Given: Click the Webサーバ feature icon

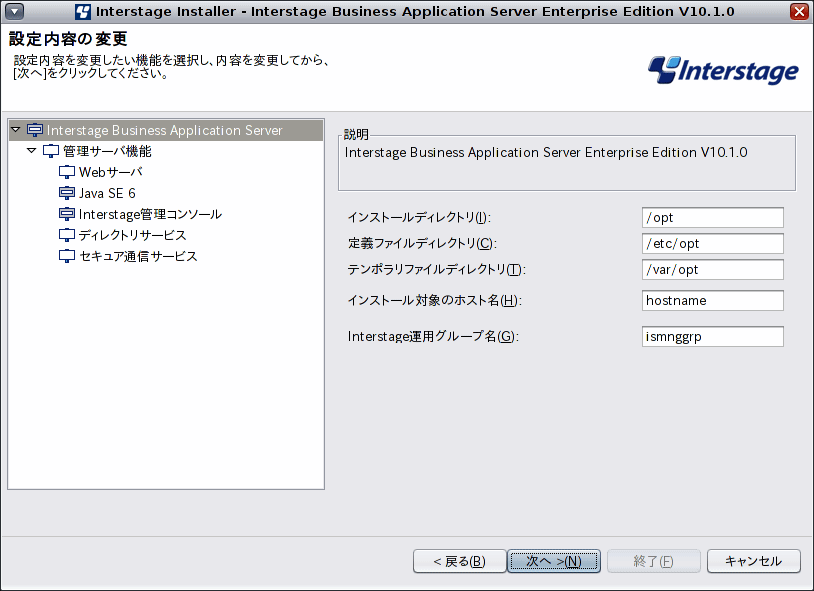Looking at the screenshot, I should pos(66,172).
